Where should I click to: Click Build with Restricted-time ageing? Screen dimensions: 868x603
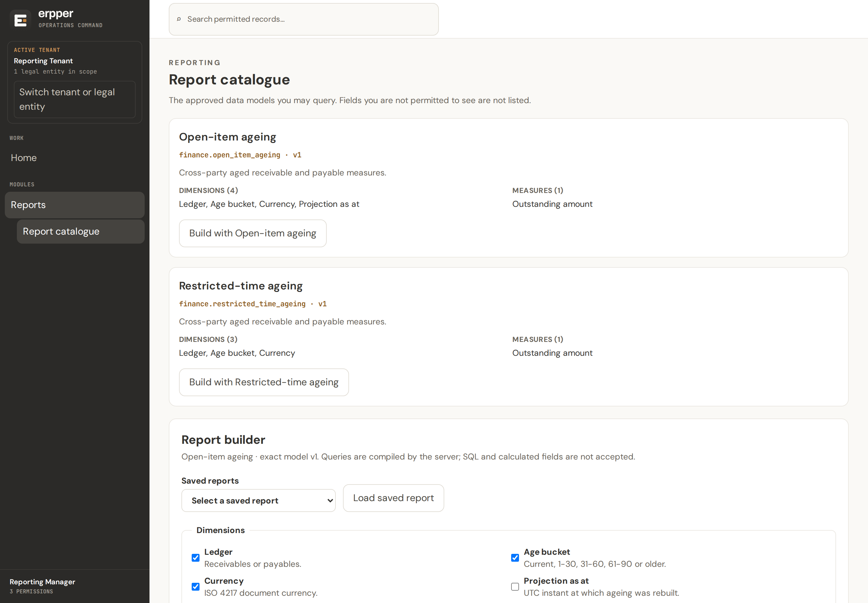[264, 382]
